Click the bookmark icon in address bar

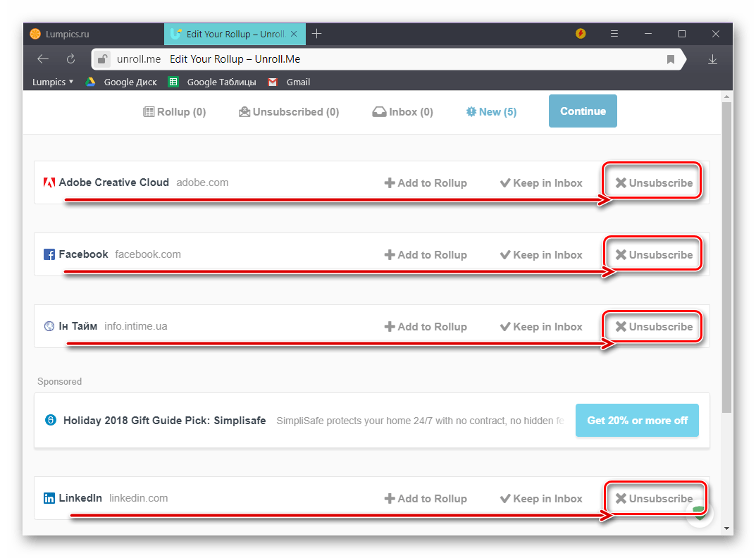[671, 59]
